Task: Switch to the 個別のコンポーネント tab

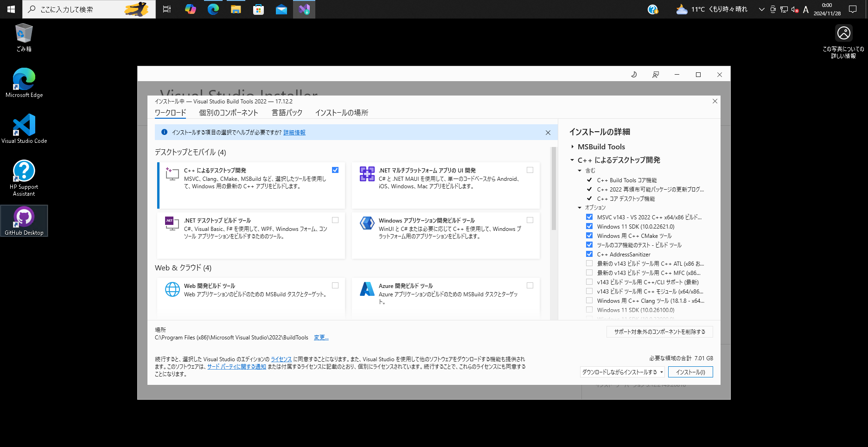Action: 228,112
